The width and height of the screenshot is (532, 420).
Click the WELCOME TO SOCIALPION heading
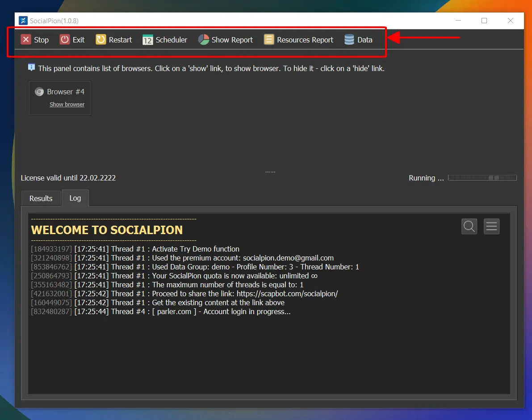point(107,230)
